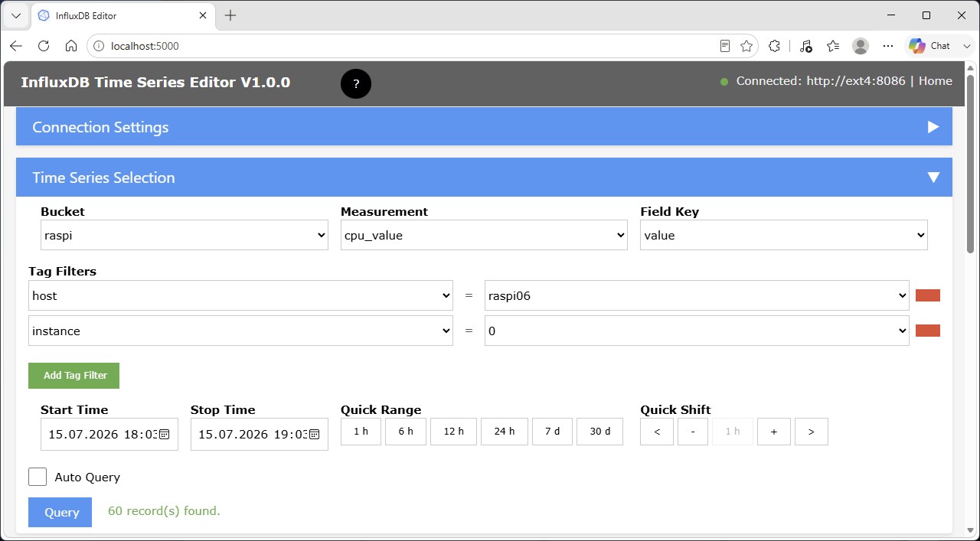Select the 24 h quick range

tap(505, 432)
